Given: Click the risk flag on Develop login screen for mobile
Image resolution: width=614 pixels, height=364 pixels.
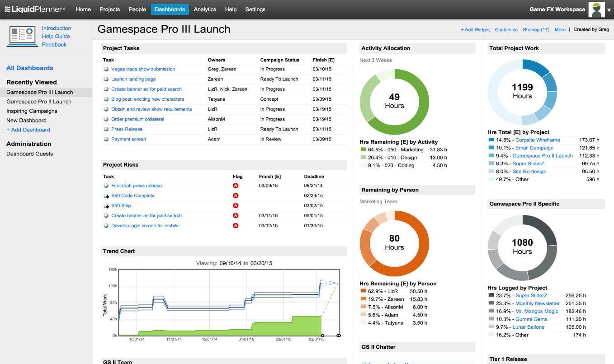Looking at the screenshot, I should coord(236,225).
